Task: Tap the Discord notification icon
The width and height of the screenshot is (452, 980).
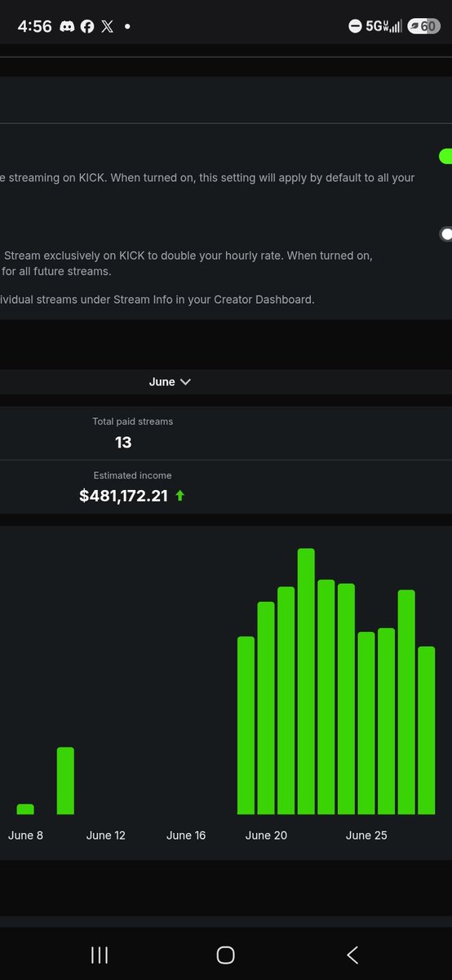Action: tap(67, 26)
